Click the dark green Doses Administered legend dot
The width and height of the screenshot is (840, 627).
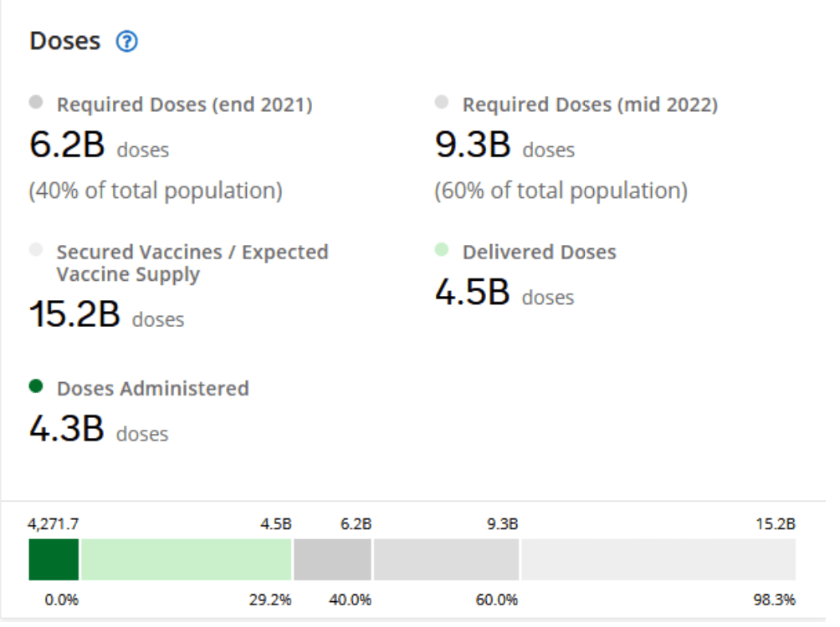[35, 386]
